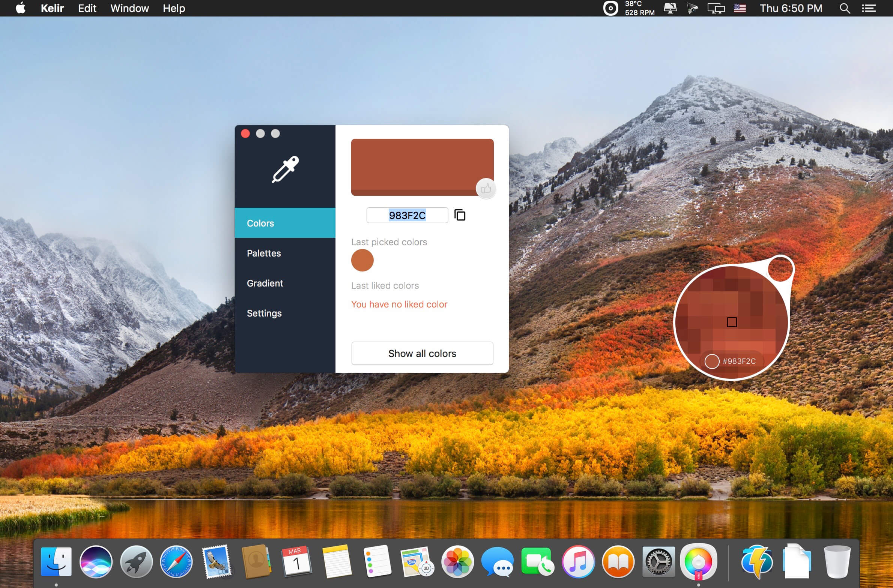Open Reminders from the Dock
The height and width of the screenshot is (588, 893).
[377, 562]
